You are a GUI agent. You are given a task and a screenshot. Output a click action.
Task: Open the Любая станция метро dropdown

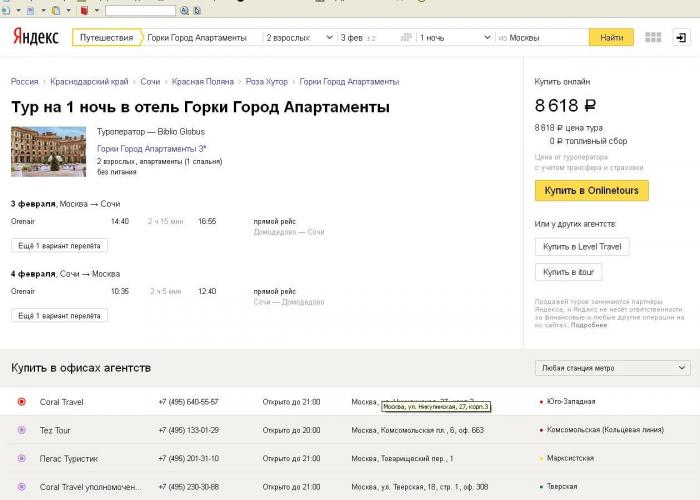[x=612, y=368]
